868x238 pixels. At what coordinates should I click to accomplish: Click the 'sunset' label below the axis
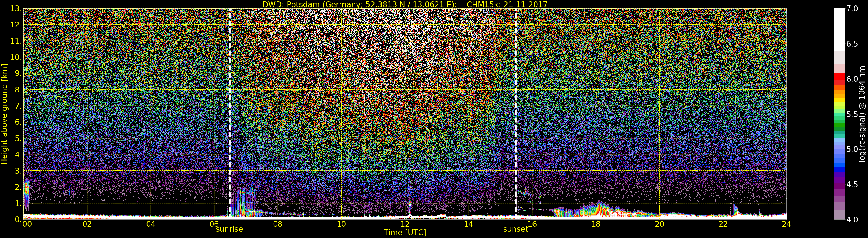[x=515, y=229]
